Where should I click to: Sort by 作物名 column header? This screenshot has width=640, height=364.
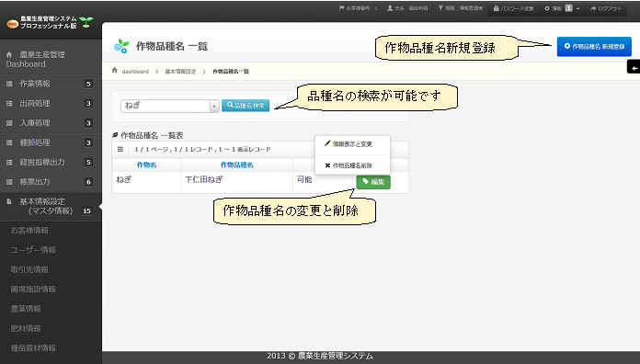pyautogui.click(x=146, y=165)
